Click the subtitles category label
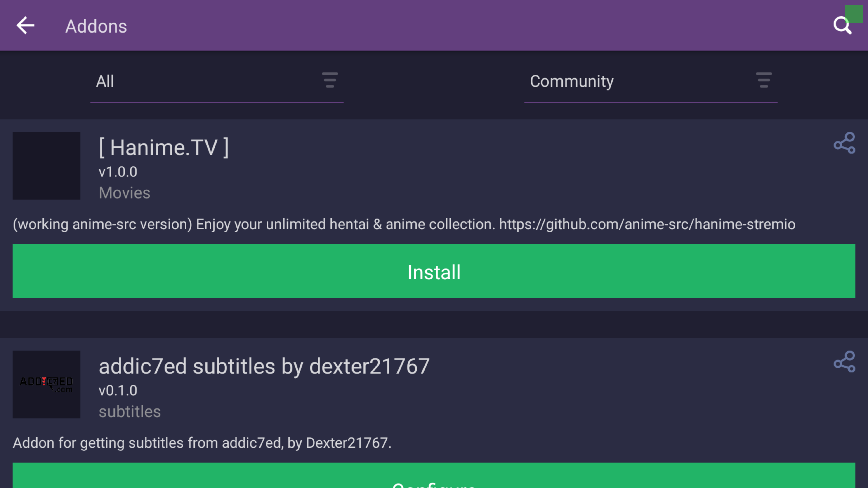868x488 pixels. pos(130,412)
